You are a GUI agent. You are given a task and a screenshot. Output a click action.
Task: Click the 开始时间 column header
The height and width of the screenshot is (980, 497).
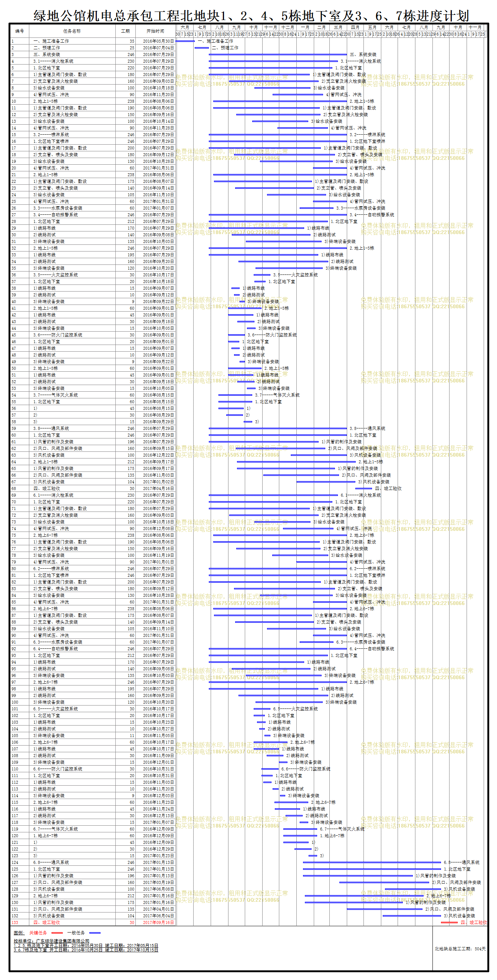[155, 31]
